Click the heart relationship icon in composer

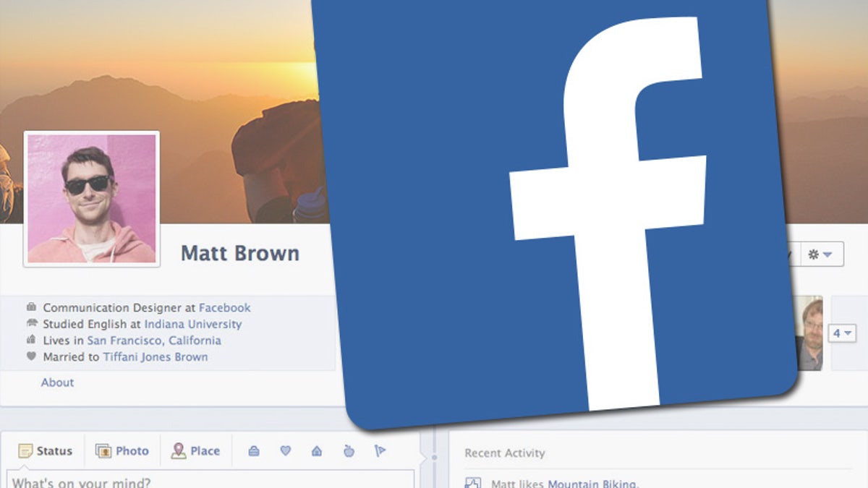pyautogui.click(x=286, y=451)
